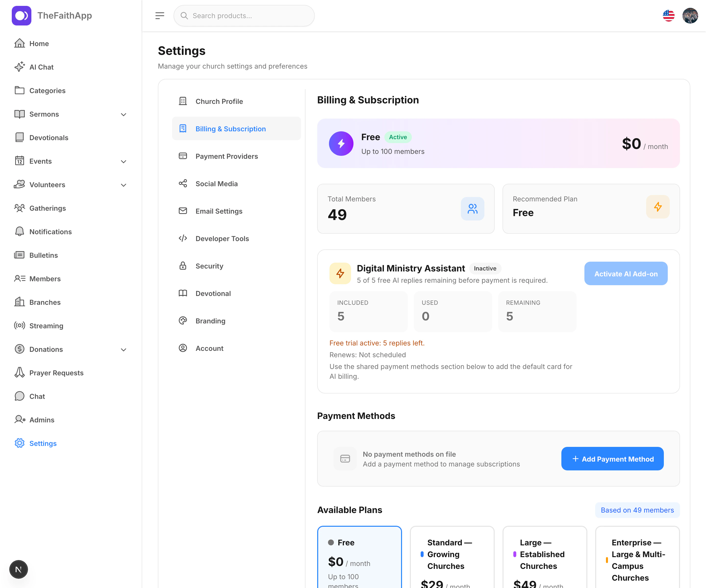Click the Based on 49 members badge
The height and width of the screenshot is (588, 706).
637,510
